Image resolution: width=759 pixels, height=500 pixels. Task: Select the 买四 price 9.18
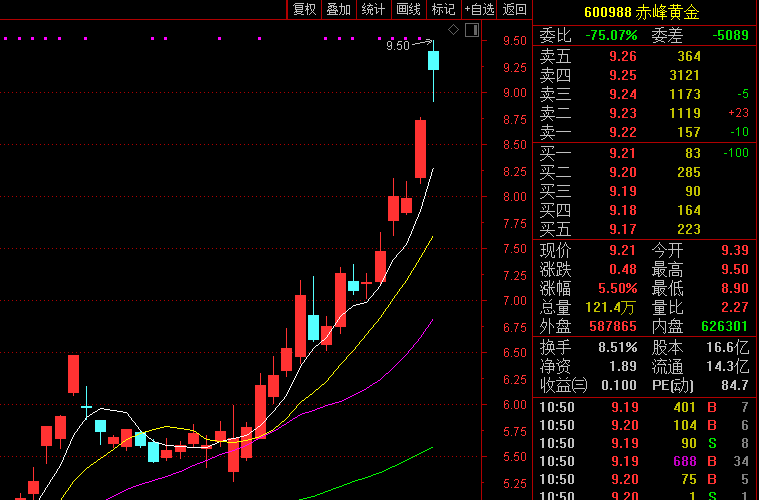click(x=622, y=210)
